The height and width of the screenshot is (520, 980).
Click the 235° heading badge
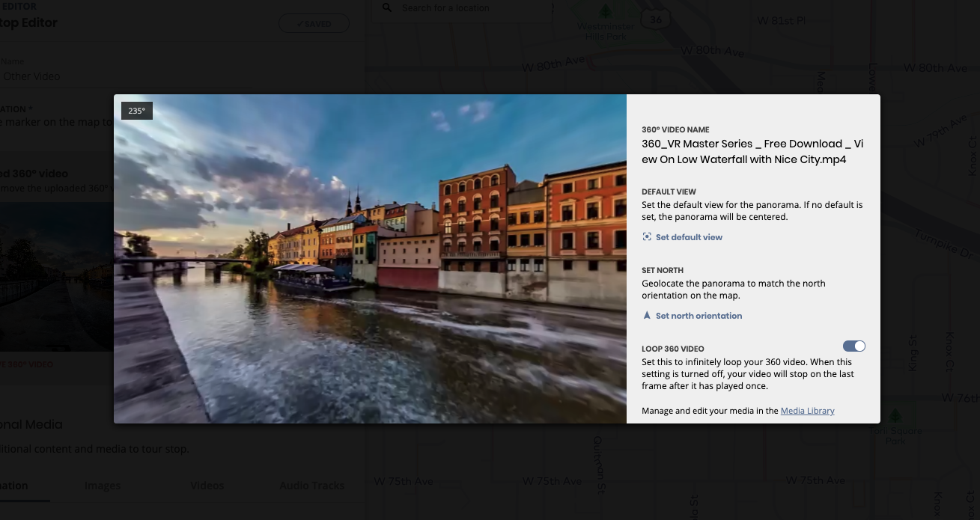137,111
